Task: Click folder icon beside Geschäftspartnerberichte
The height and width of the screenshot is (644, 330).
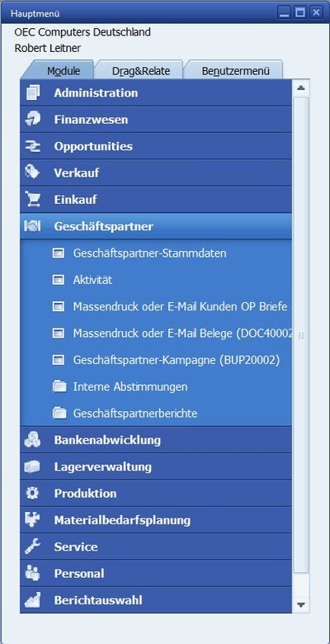Action: [59, 413]
